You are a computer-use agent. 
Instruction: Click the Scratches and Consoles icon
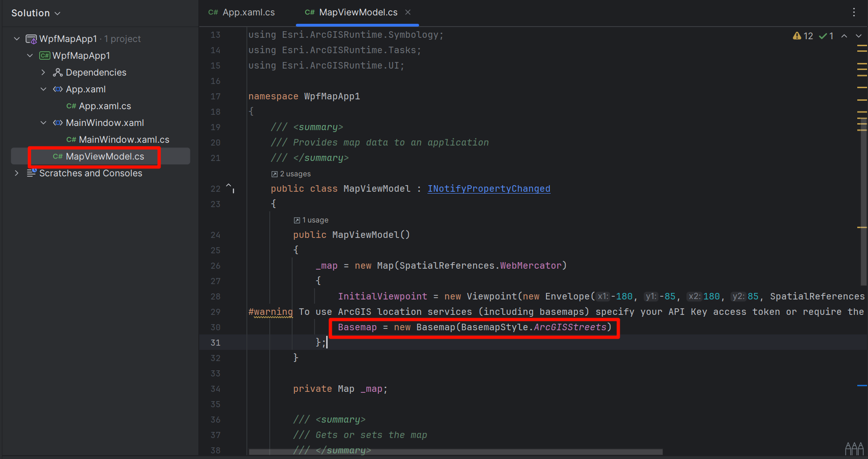click(32, 173)
